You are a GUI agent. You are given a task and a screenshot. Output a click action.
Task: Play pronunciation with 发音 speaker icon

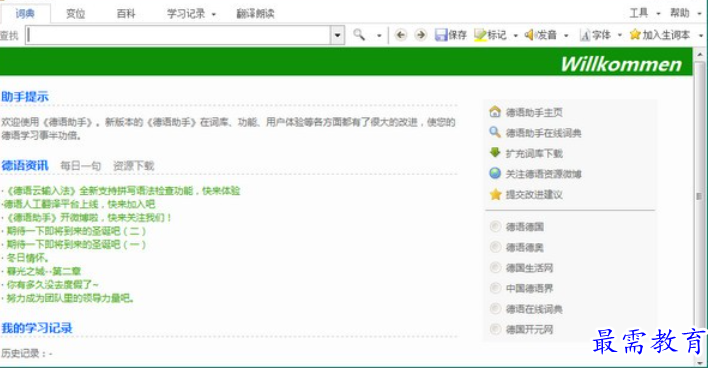[529, 35]
